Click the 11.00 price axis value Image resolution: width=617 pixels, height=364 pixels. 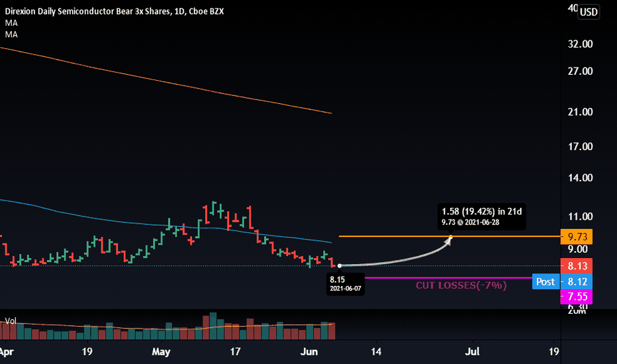pyautogui.click(x=580, y=216)
